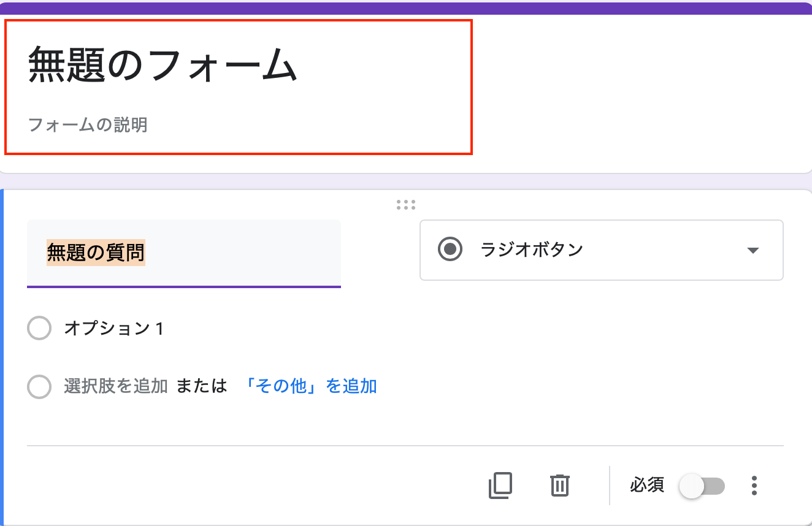This screenshot has height=526, width=812.
Task: Click the blue left edge of the question card
Action: (x=2, y=357)
